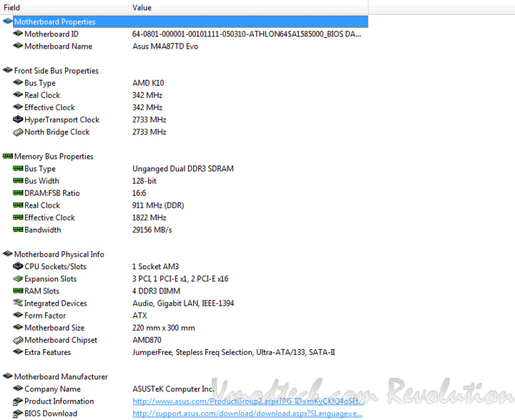
Task: Click the BIOS Download link icon
Action: point(18,413)
